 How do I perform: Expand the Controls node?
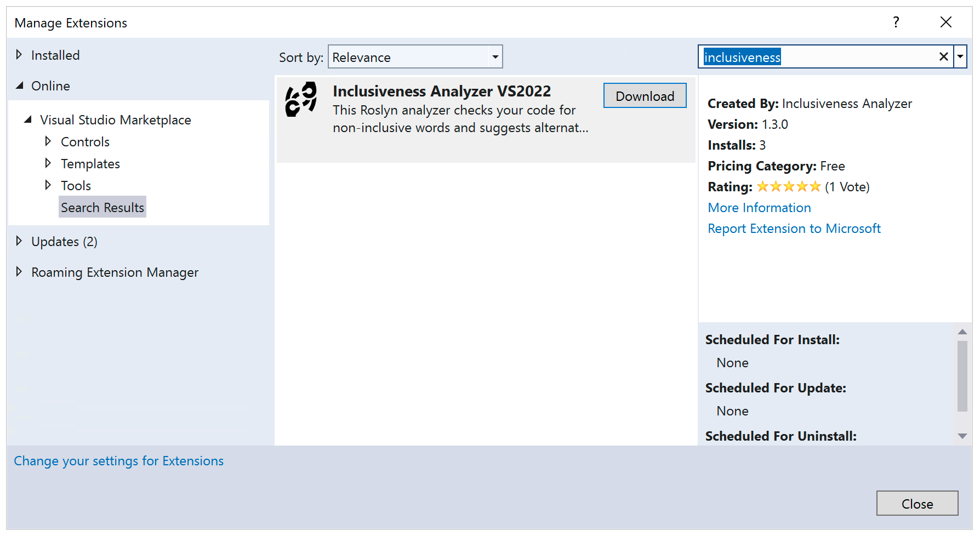click(x=48, y=141)
